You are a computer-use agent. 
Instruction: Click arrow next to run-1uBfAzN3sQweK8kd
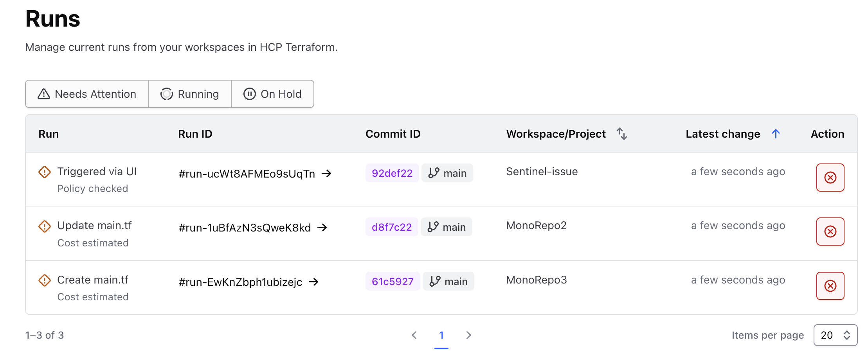(x=322, y=227)
